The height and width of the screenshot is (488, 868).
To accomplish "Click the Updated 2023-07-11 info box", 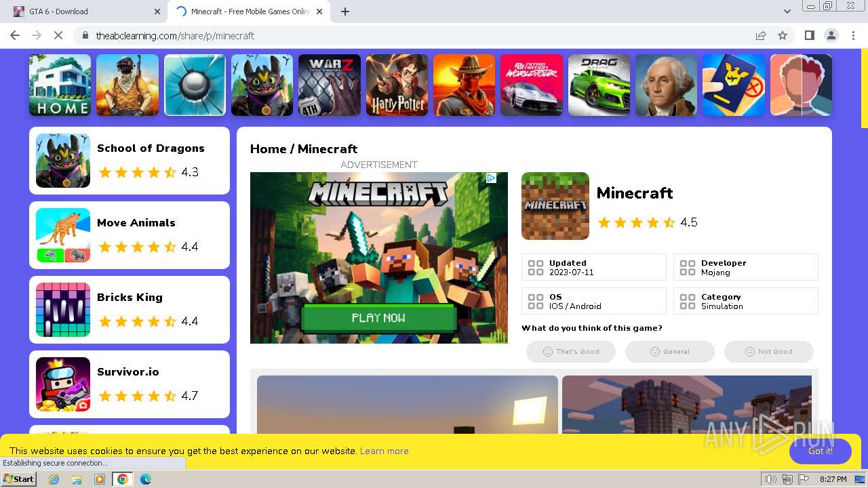I will pyautogui.click(x=594, y=267).
